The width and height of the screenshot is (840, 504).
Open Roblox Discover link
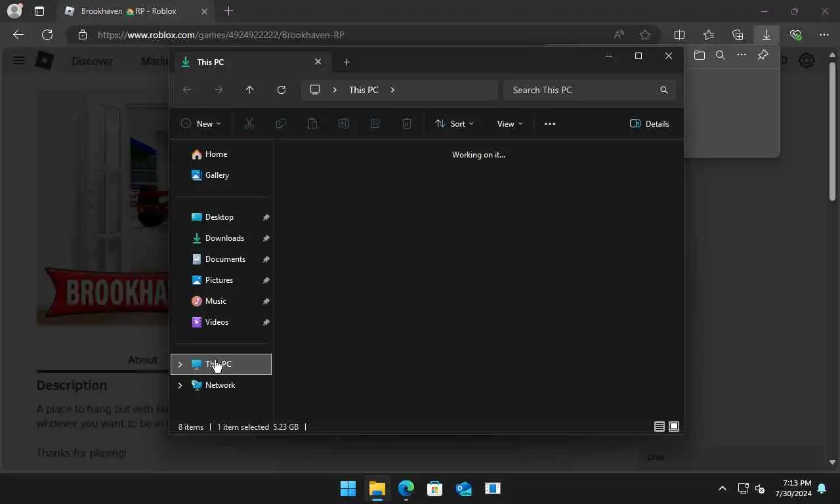pyautogui.click(x=92, y=61)
